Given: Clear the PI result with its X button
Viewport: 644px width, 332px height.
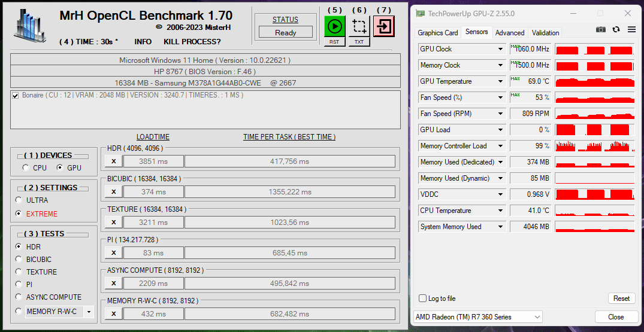Looking at the screenshot, I should (x=114, y=253).
